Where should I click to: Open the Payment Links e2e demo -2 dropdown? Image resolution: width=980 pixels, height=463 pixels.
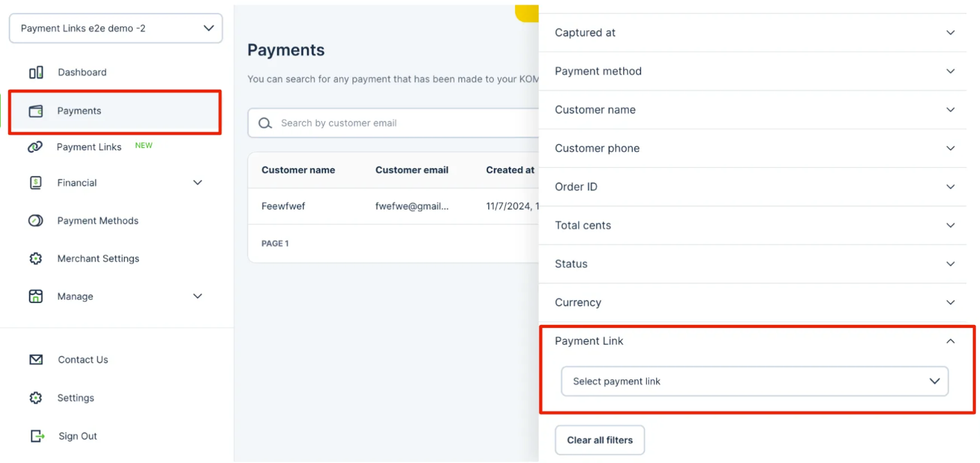[116, 28]
